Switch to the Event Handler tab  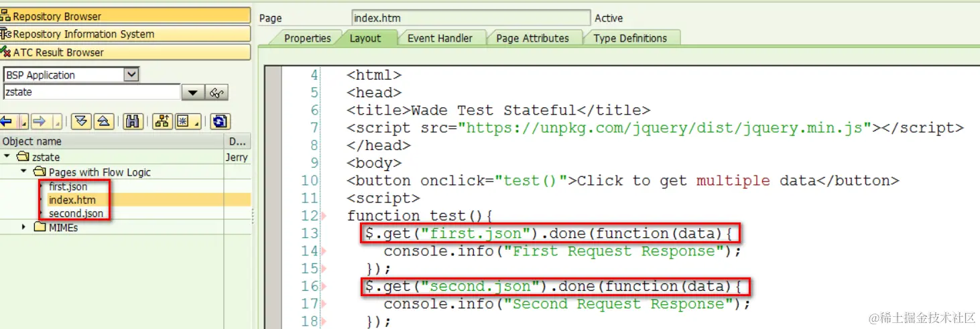tap(440, 38)
